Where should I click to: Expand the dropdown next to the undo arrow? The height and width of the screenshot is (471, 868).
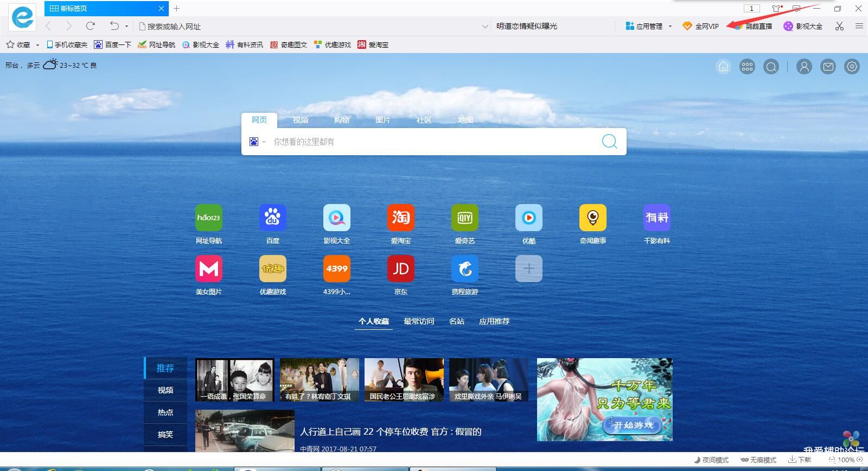tap(126, 26)
